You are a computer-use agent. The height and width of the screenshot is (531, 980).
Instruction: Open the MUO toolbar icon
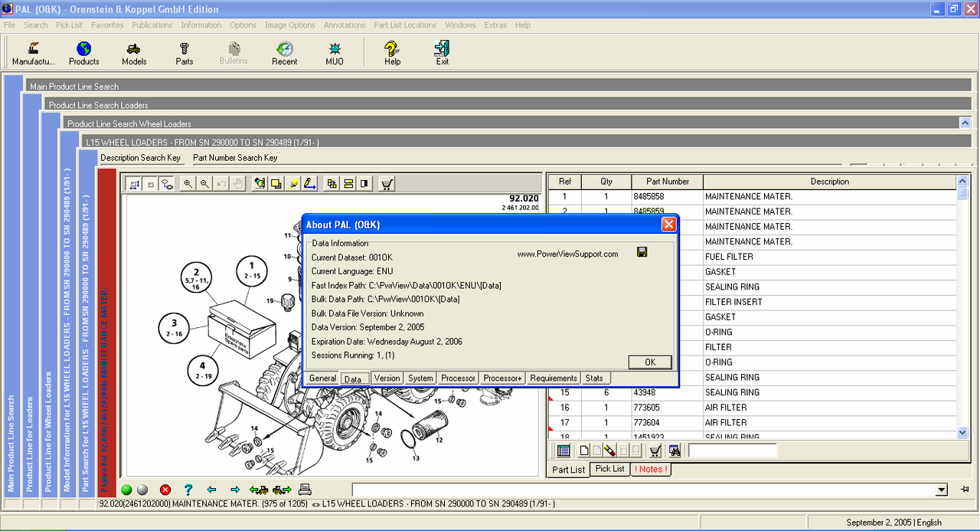pyautogui.click(x=335, y=53)
